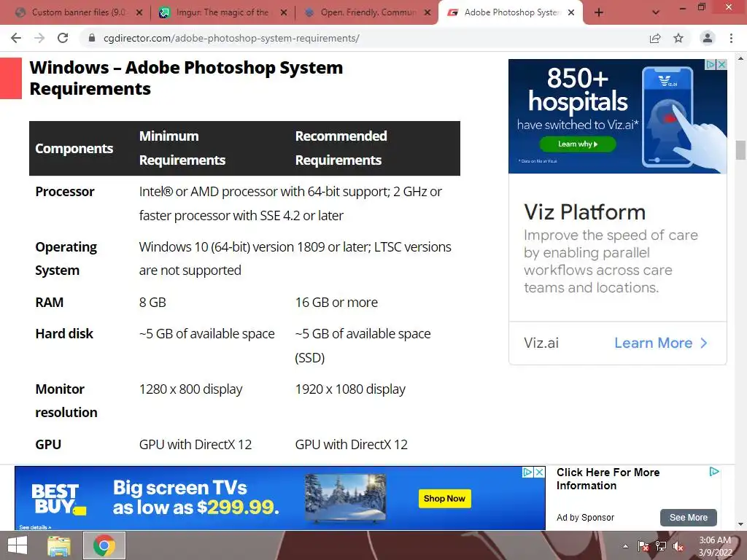Click the Learn More Viz.ai link
The image size is (747, 560).
point(661,343)
